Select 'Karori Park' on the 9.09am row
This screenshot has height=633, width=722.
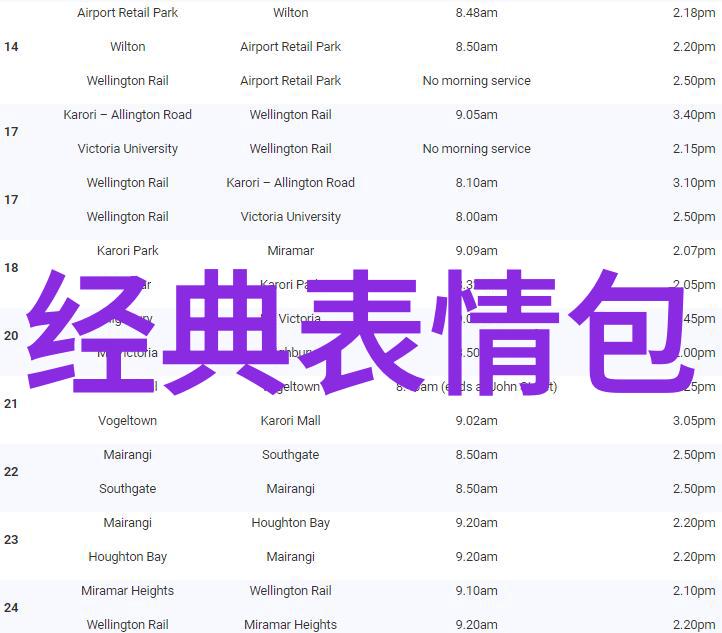point(128,251)
